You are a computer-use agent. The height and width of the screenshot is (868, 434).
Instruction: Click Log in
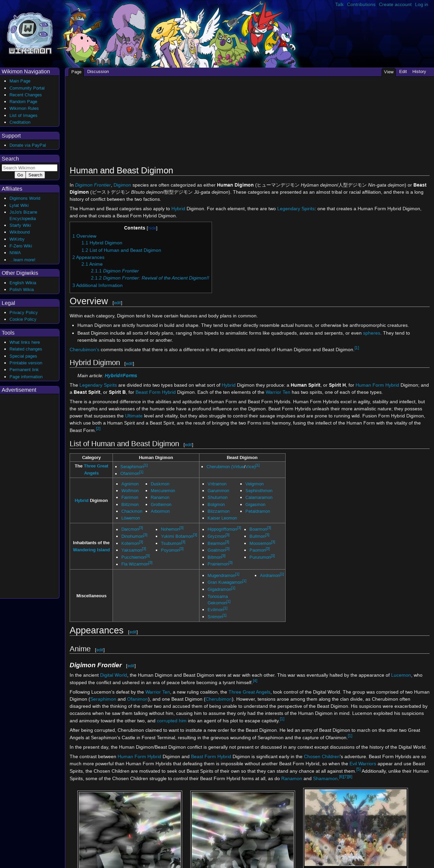pos(421,5)
